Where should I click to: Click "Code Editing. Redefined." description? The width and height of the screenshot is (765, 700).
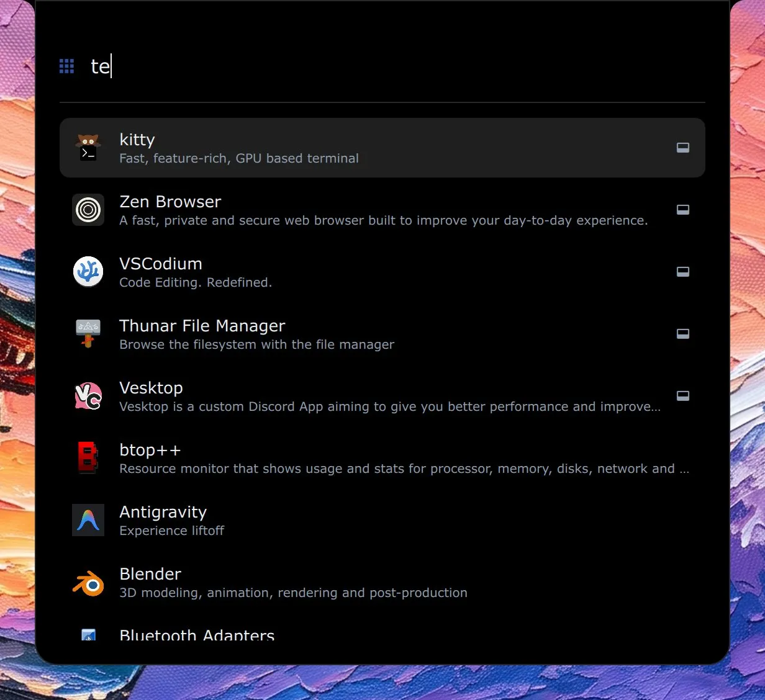[x=196, y=282]
